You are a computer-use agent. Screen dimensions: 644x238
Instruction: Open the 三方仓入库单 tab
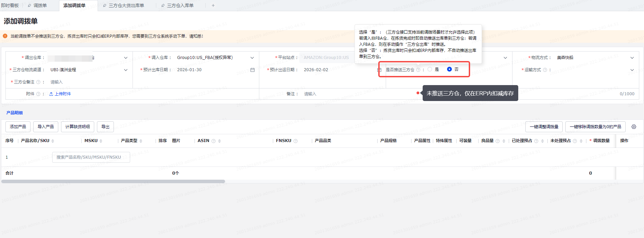180,5
